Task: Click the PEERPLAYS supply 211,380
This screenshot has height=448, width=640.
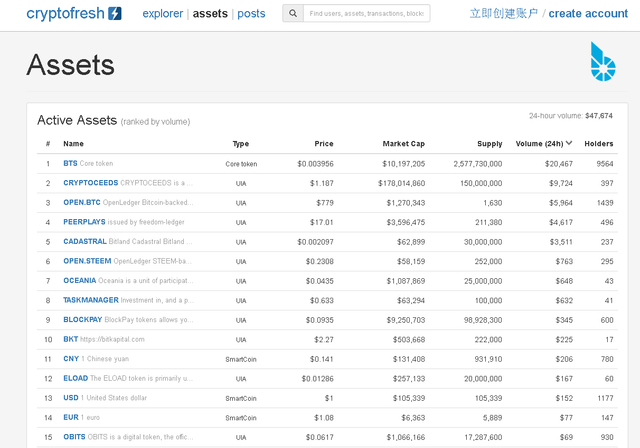Action: point(489,223)
